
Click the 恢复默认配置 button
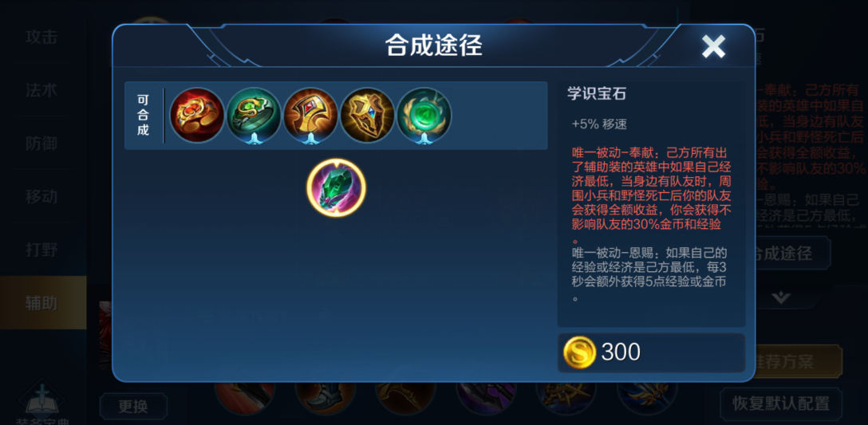tap(781, 403)
